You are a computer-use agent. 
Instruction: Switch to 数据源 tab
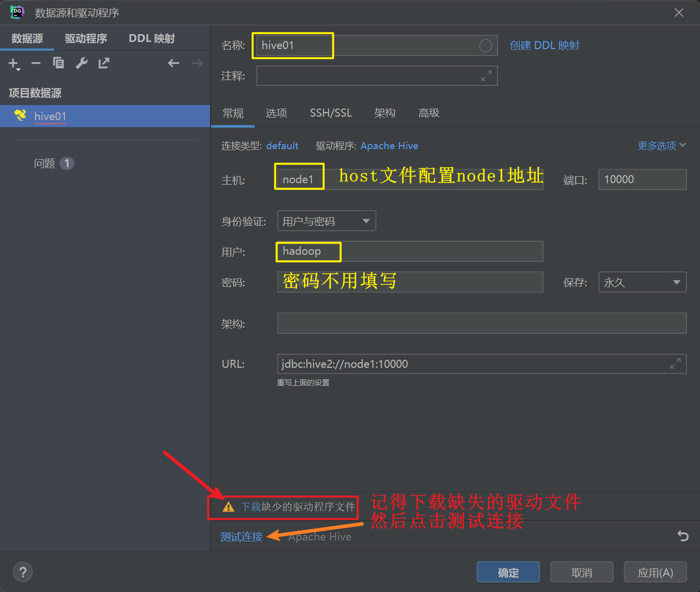click(x=27, y=39)
